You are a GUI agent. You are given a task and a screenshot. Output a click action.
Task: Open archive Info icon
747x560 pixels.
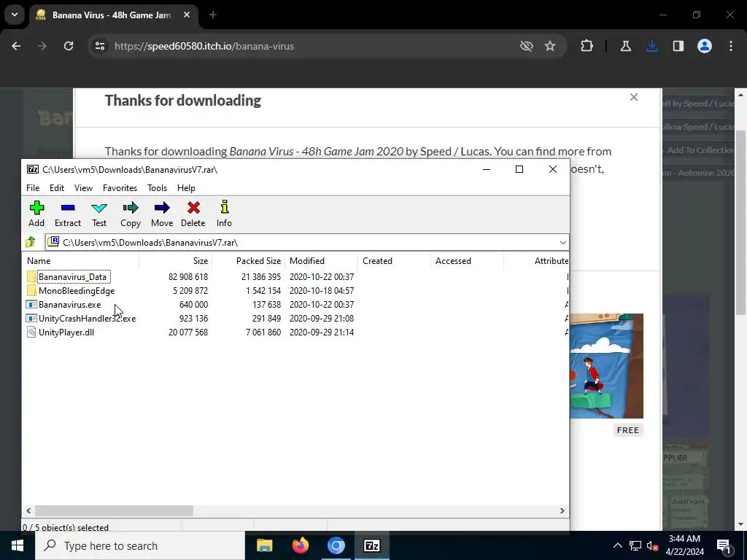[224, 214]
